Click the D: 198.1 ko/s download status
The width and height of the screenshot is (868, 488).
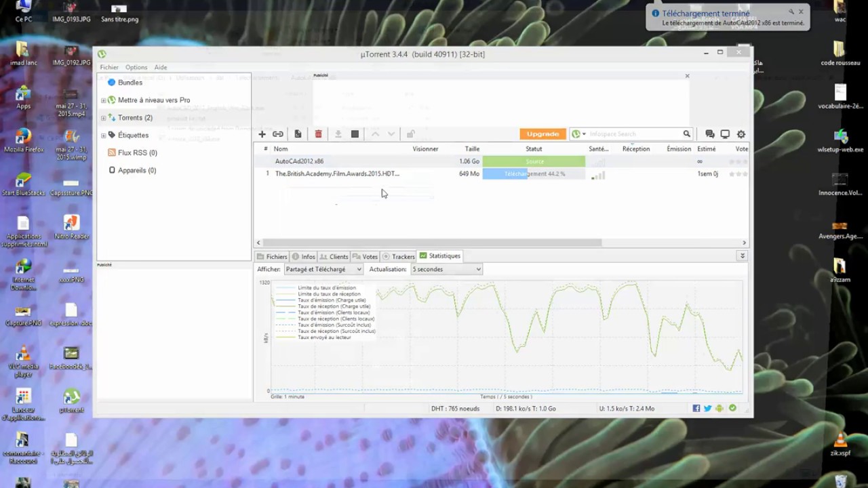[x=526, y=409]
